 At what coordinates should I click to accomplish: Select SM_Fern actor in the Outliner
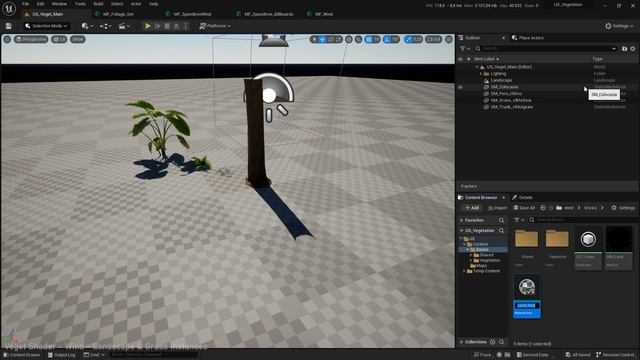click(x=506, y=93)
